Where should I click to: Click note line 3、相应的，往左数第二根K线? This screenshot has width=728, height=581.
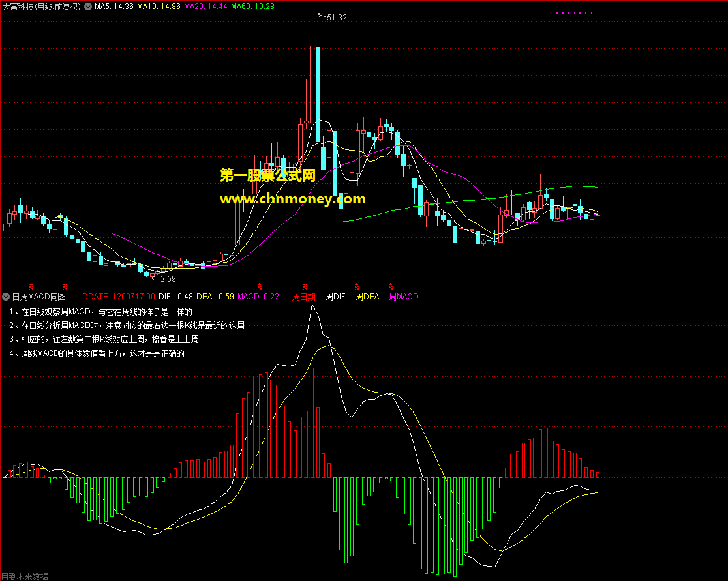(x=107, y=340)
